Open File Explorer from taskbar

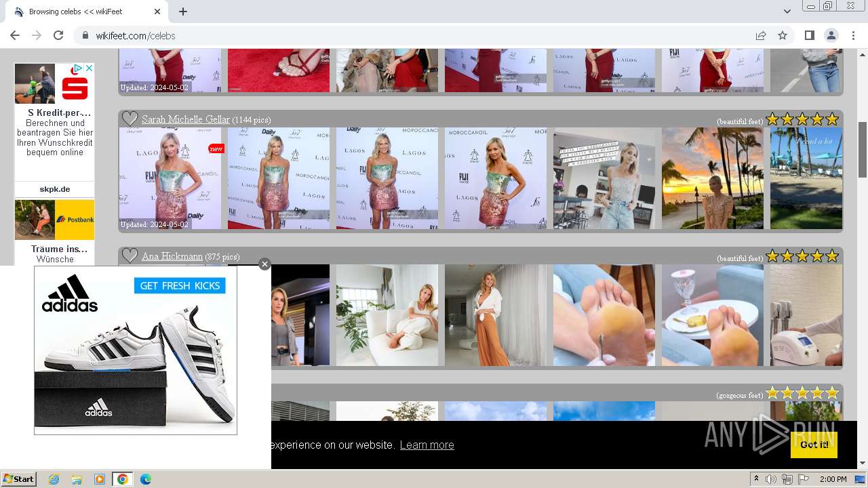click(77, 479)
